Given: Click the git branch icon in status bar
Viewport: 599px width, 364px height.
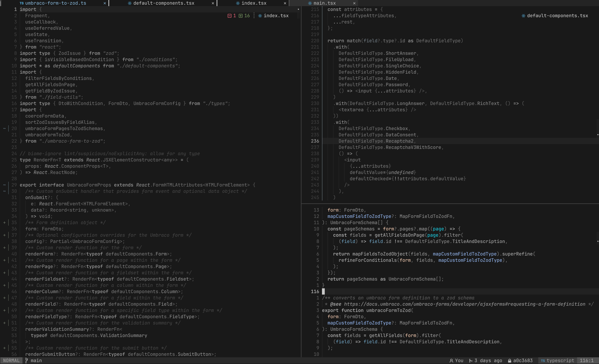Looking at the screenshot, I should point(27,361).
